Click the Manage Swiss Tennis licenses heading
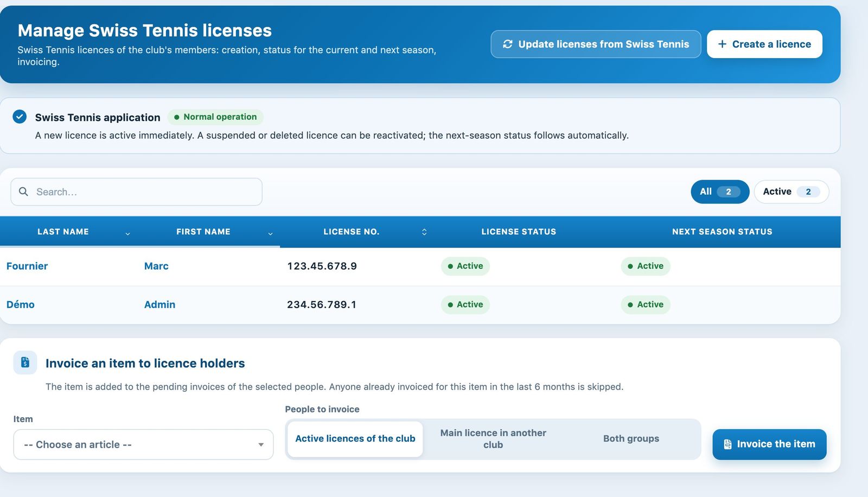 (x=144, y=30)
